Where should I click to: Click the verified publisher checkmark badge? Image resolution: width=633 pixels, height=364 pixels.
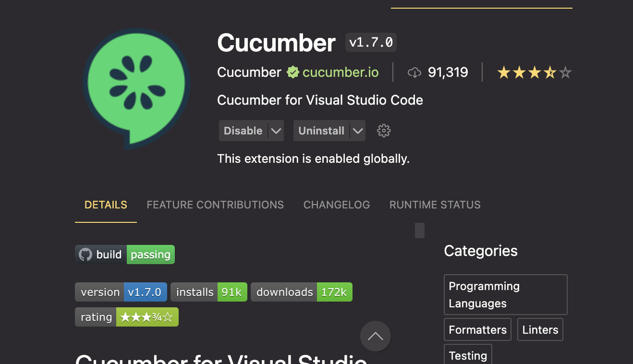point(293,72)
